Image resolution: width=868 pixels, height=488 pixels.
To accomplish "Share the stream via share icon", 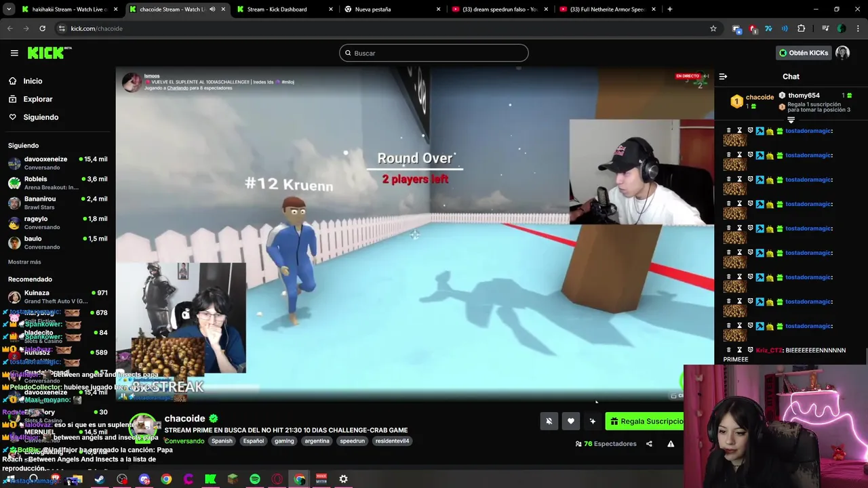I will pyautogui.click(x=649, y=444).
